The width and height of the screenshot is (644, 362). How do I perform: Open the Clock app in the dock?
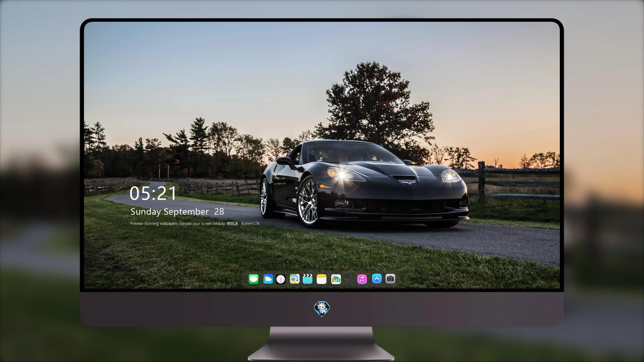click(281, 279)
